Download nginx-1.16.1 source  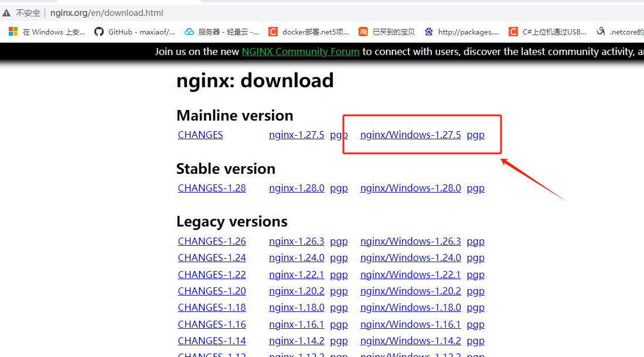[297, 324]
